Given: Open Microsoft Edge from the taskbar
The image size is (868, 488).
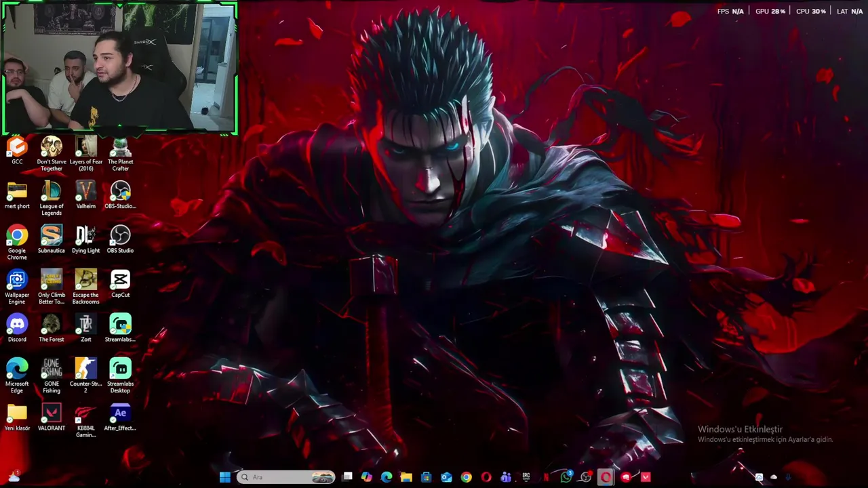Looking at the screenshot, I should point(387,477).
